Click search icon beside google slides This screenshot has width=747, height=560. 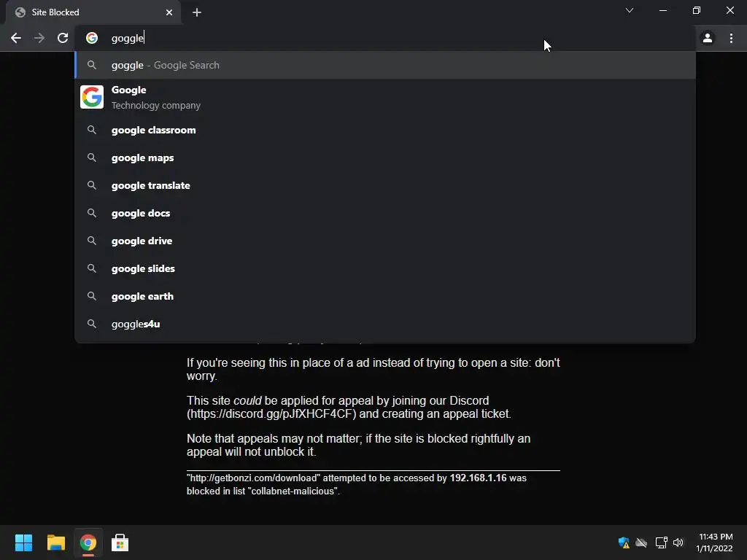click(x=92, y=268)
